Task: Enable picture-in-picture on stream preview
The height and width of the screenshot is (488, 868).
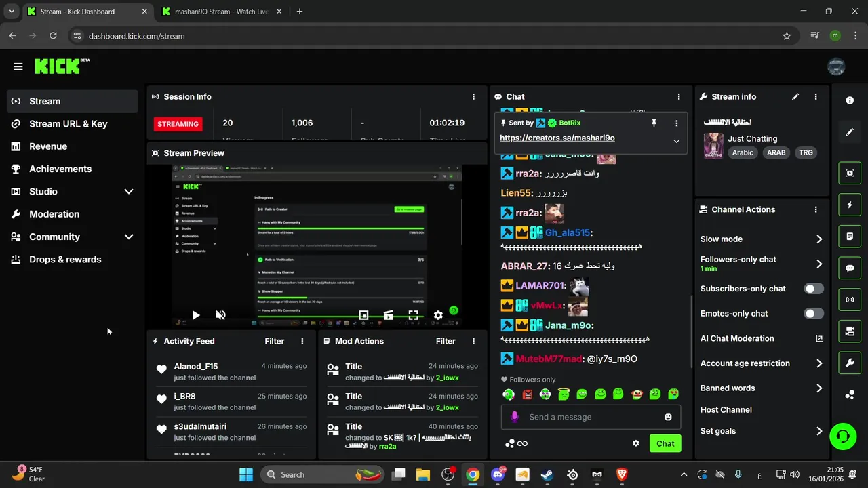Action: 363,315
